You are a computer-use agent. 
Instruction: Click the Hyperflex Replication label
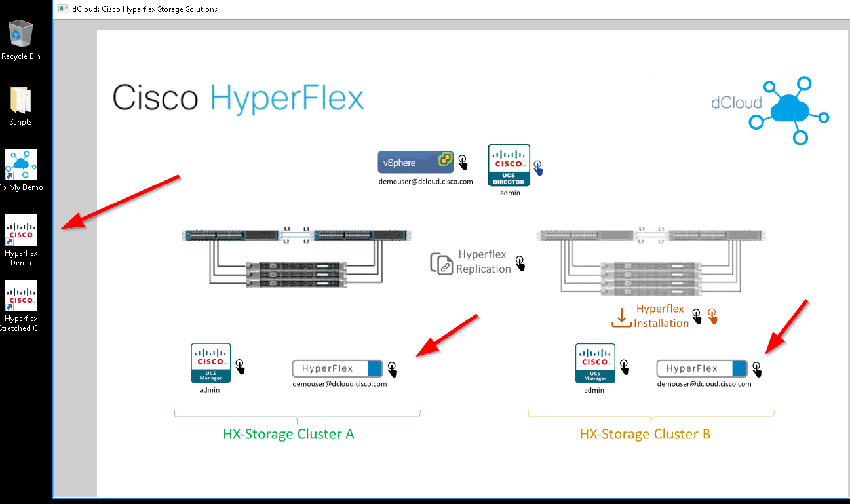pos(484,262)
